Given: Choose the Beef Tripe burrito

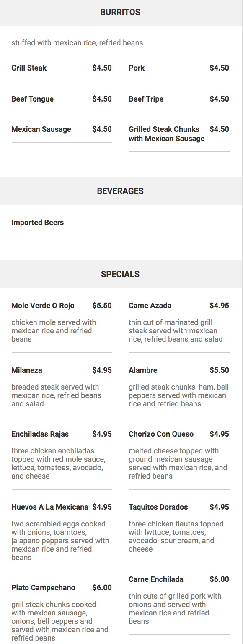Looking at the screenshot, I should 179,99.
